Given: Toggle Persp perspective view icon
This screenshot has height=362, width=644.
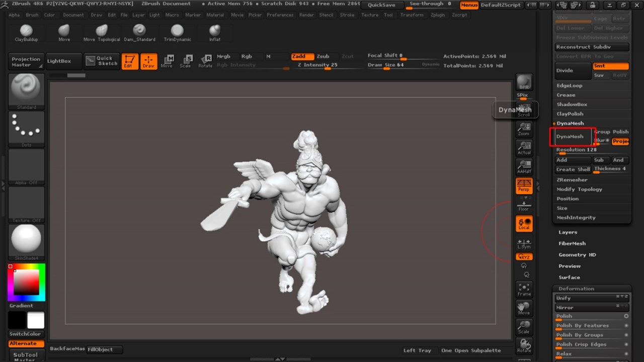Looking at the screenshot, I should pyautogui.click(x=524, y=186).
